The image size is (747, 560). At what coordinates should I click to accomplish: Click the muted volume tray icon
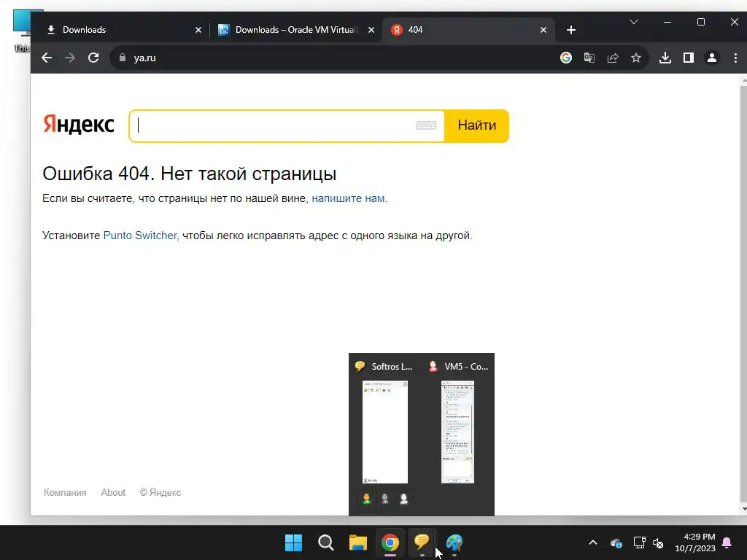[658, 542]
